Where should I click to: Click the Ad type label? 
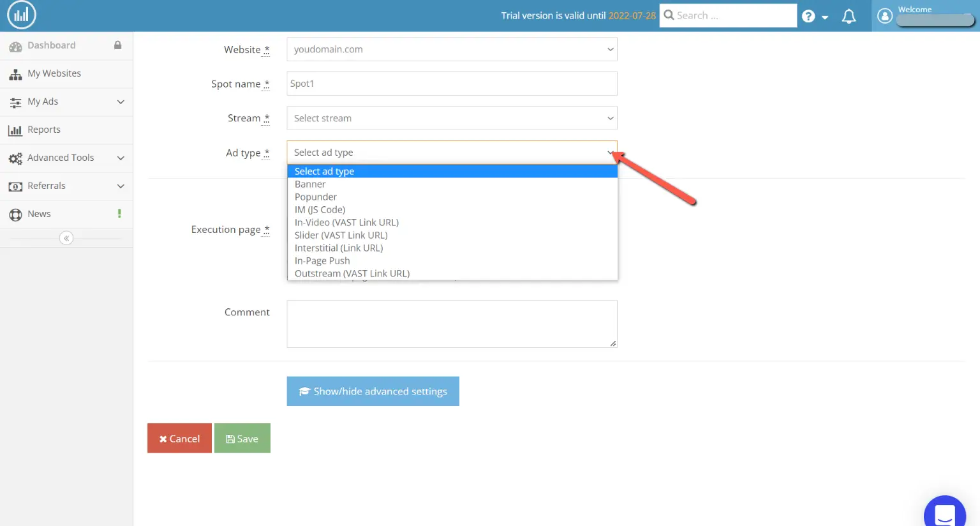point(248,153)
